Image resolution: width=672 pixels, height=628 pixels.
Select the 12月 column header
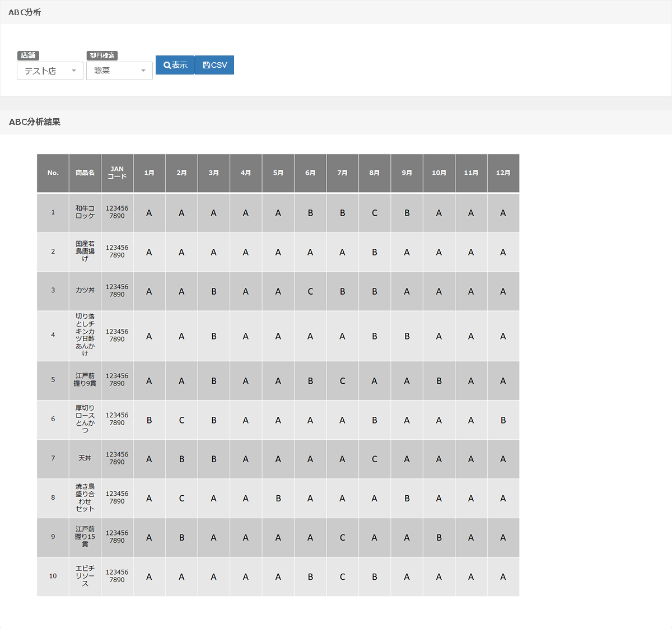click(503, 173)
